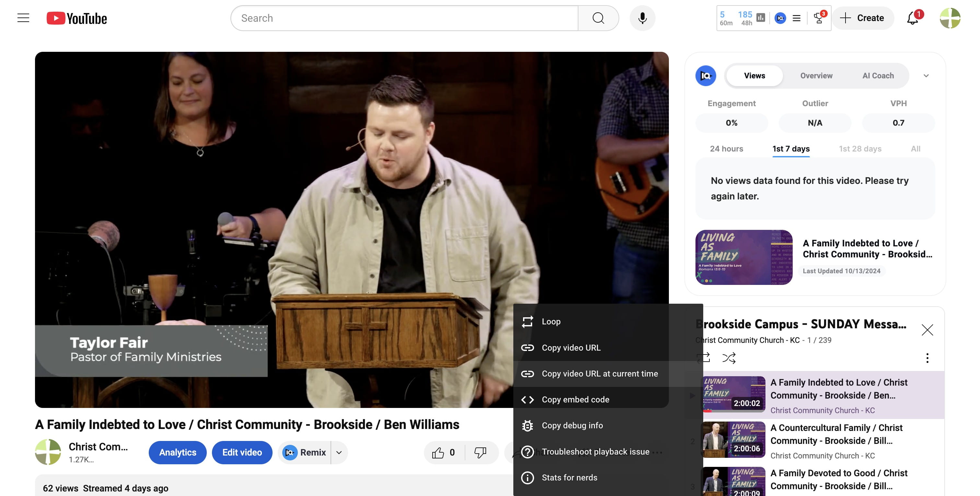This screenshot has width=980, height=496.
Task: Select the All time range
Action: pos(915,149)
